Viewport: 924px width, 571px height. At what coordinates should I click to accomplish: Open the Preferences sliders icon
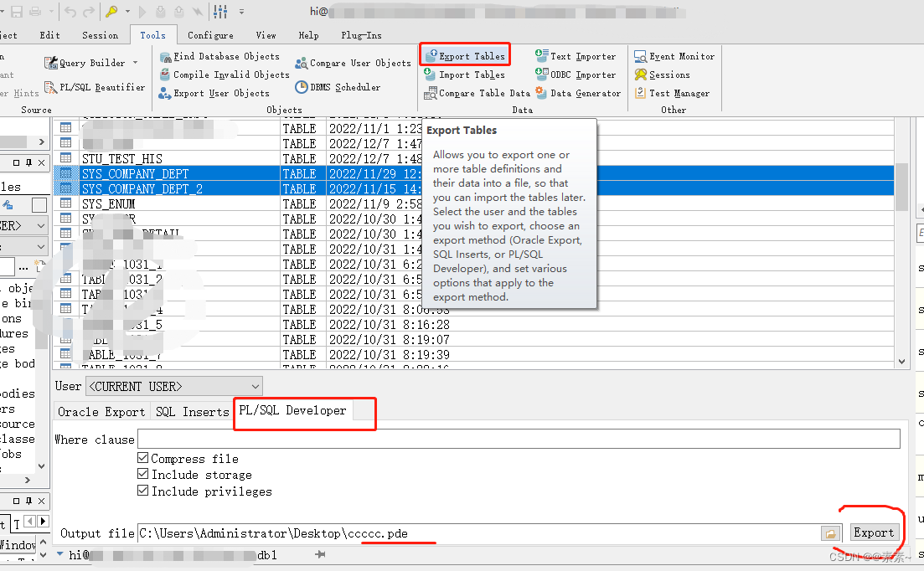click(x=220, y=11)
